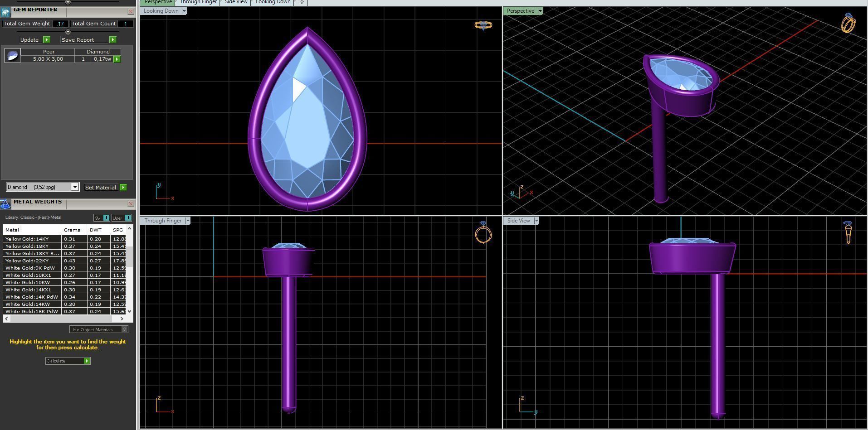Select the White Gold:10KW row
This screenshot has width=868, height=430.
point(64,282)
